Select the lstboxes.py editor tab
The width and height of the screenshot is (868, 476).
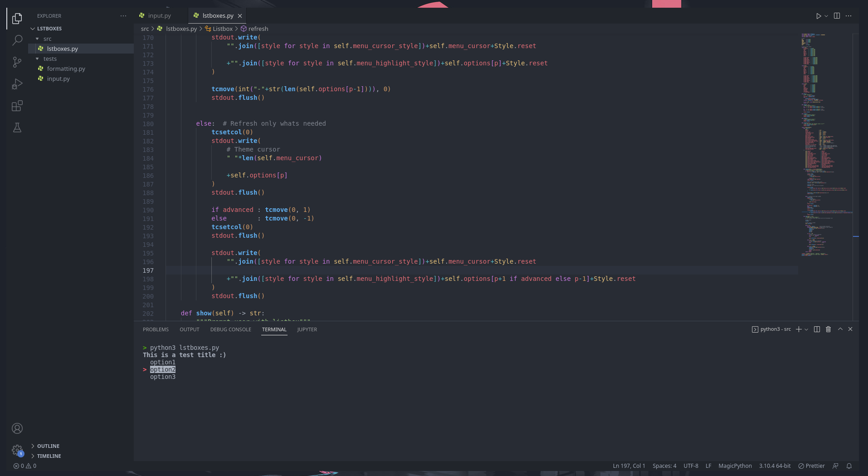tap(218, 15)
